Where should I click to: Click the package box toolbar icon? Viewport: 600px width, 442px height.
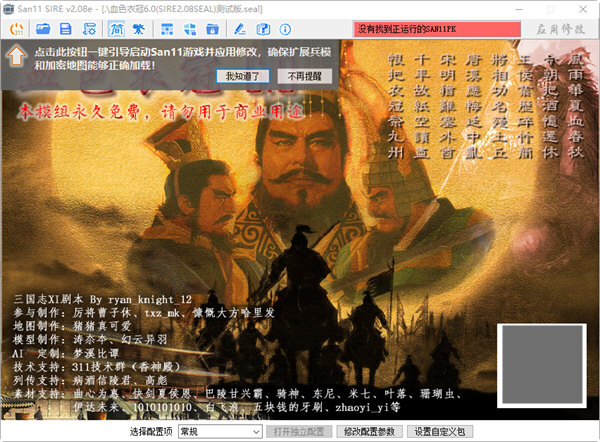210,31
